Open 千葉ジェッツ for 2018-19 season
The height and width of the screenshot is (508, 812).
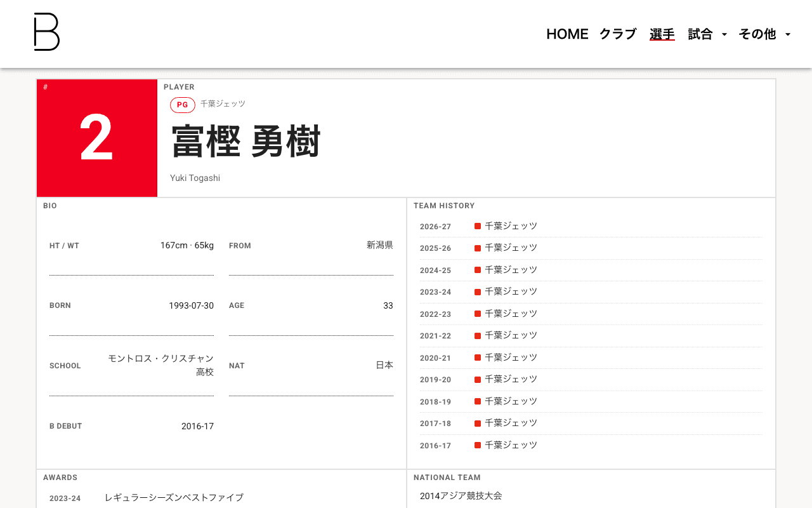point(511,401)
